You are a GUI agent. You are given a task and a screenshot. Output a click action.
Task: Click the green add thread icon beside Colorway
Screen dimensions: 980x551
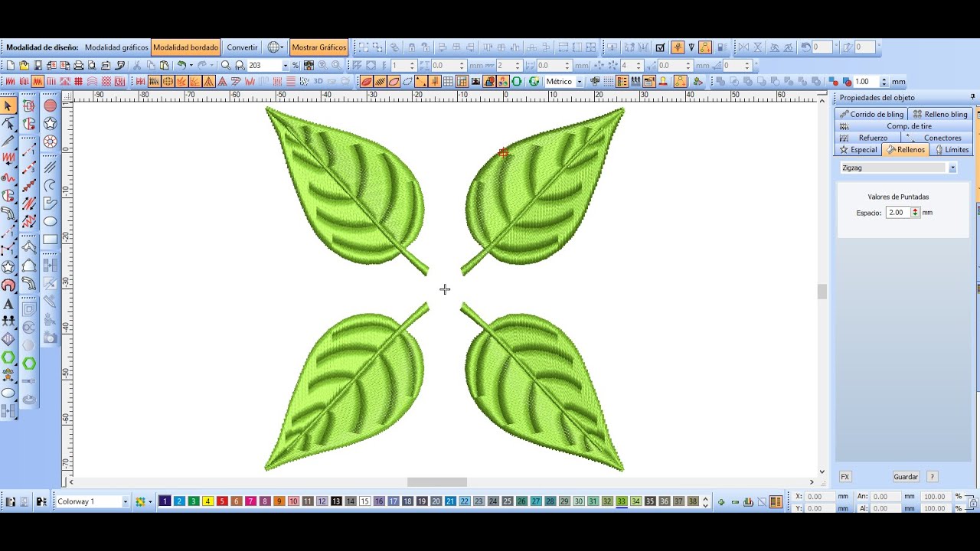[140, 502]
